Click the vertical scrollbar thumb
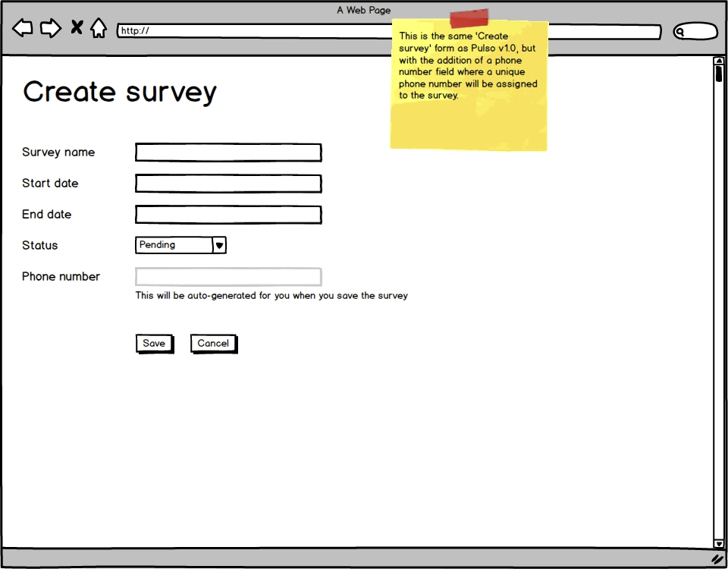This screenshot has width=728, height=569. [719, 74]
